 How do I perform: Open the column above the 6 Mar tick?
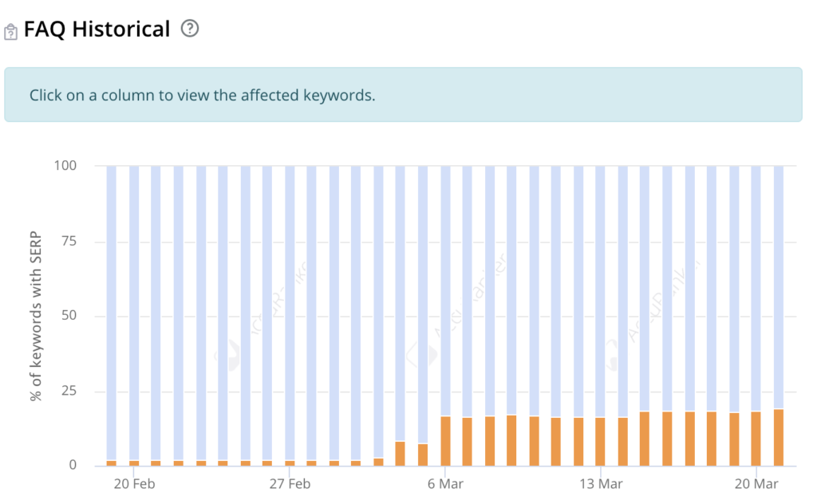445,316
